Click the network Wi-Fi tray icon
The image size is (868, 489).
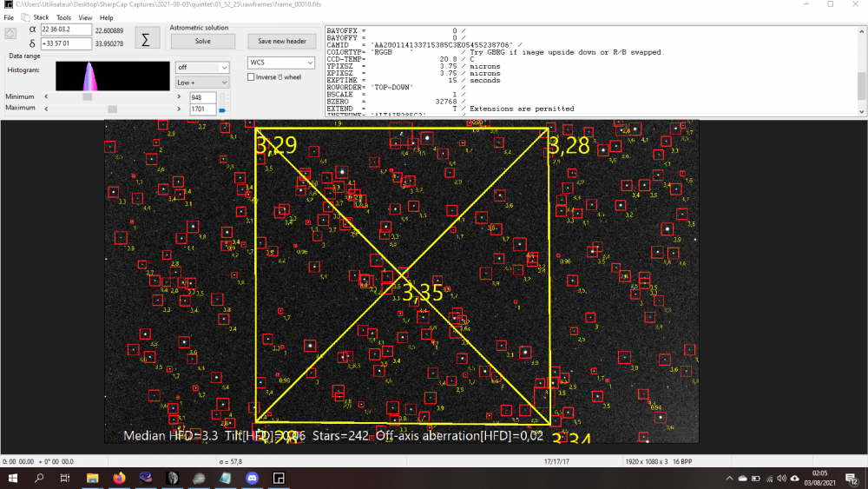click(x=769, y=479)
